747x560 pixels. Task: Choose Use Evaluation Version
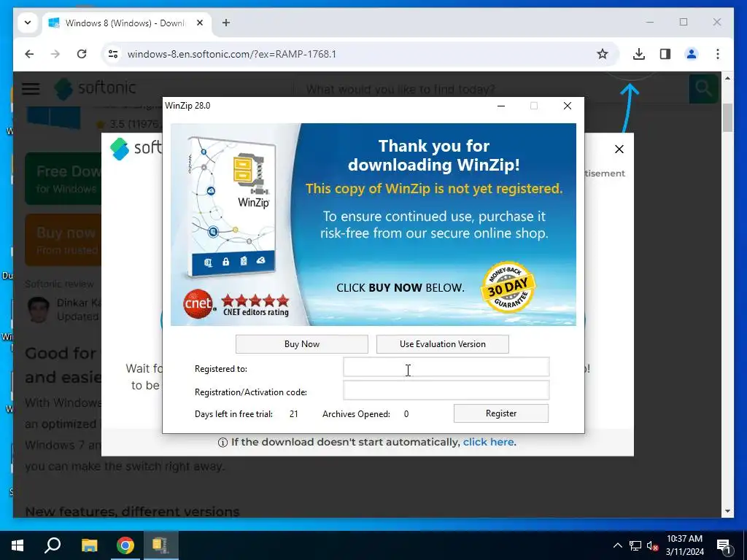(442, 344)
